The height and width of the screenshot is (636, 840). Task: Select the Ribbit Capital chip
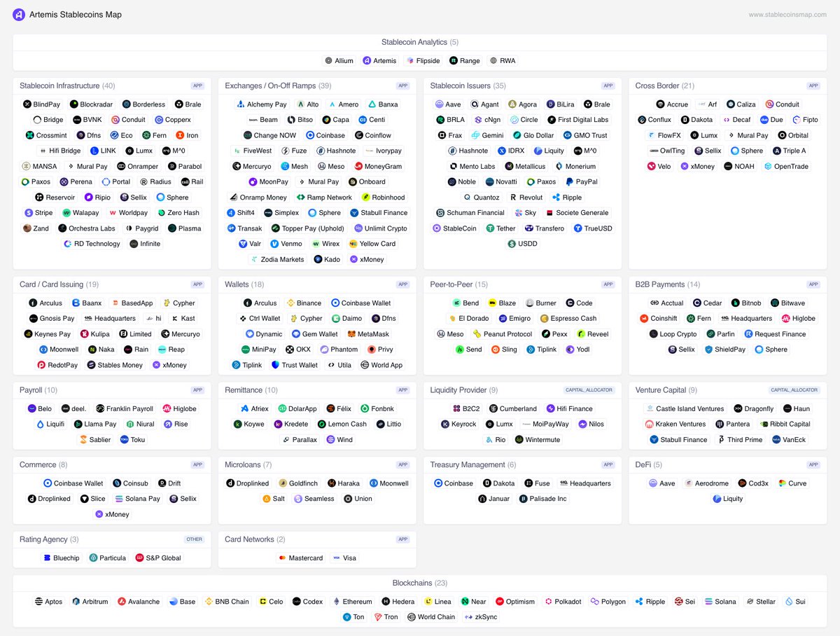coord(785,424)
